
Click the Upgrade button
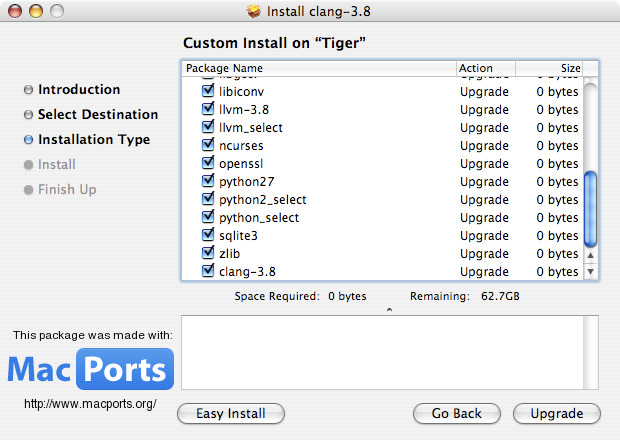[x=557, y=414]
